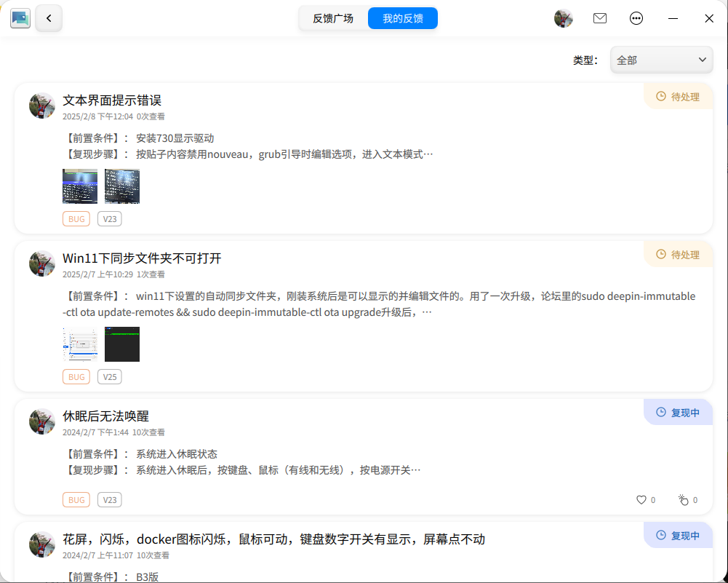Expand the 类型 全部 dropdown
728x583 pixels.
point(662,60)
